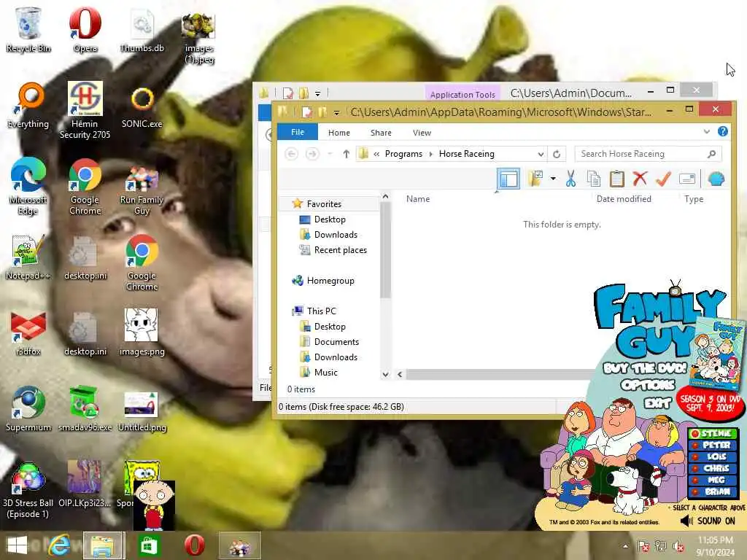Open recent locations dropdown arrow
Viewport: 747px width, 560px height.
point(330,154)
